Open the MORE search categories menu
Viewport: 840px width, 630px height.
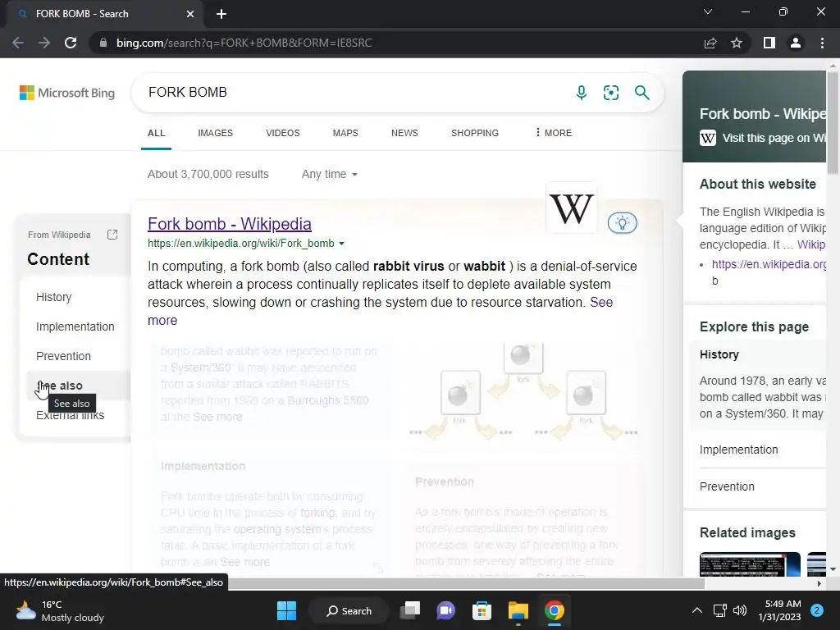pos(554,133)
